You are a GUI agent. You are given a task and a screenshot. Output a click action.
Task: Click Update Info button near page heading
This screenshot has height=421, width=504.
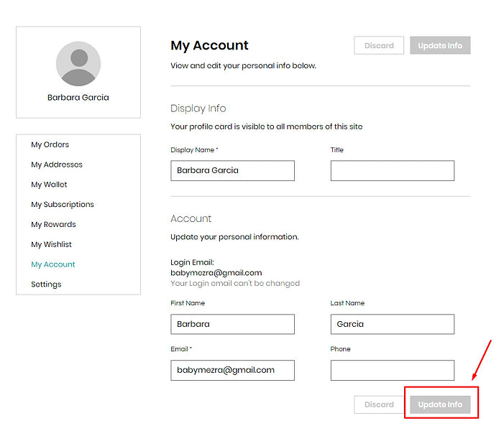pos(440,45)
